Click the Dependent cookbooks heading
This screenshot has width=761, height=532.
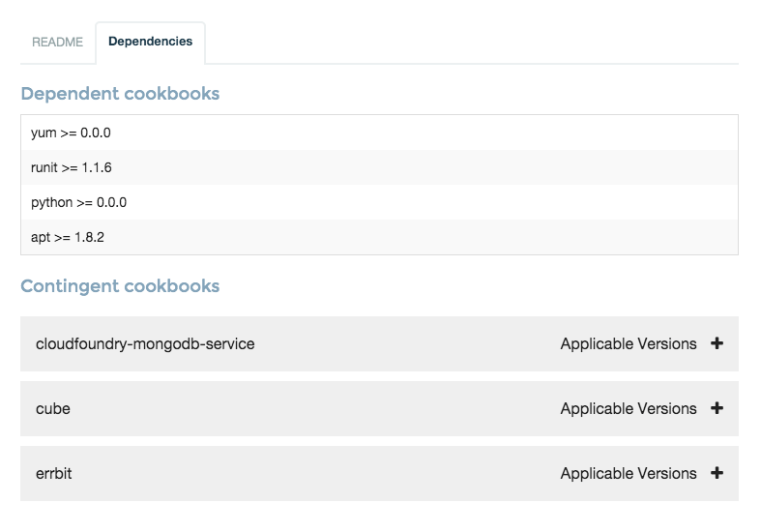(120, 94)
